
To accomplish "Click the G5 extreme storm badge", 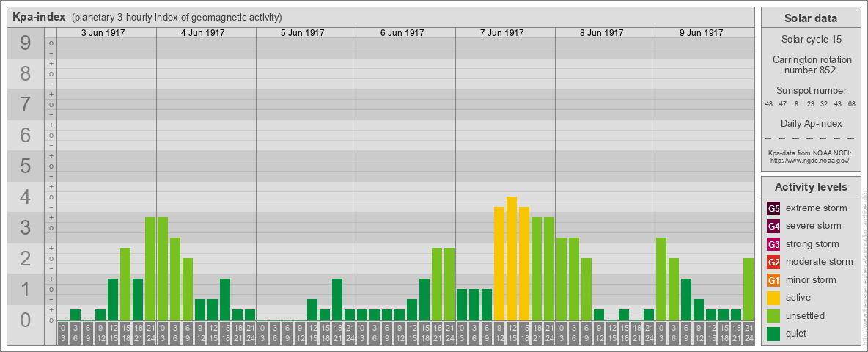I will click(x=773, y=209).
